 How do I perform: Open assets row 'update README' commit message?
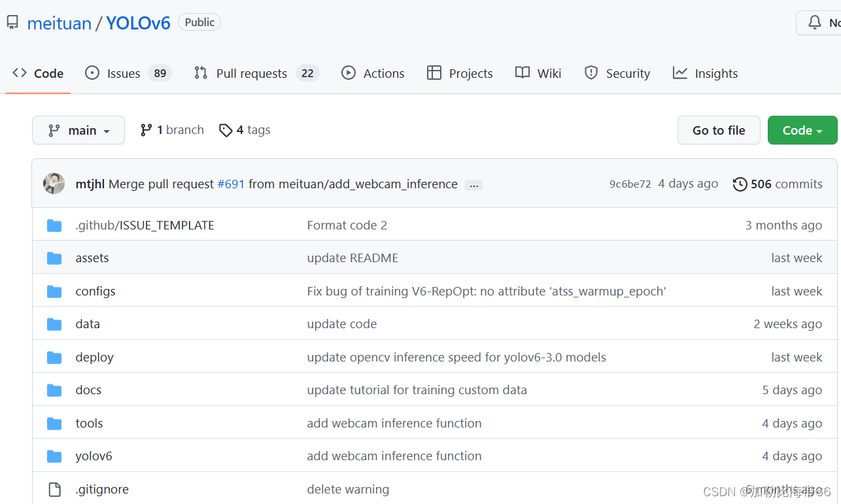tap(352, 258)
